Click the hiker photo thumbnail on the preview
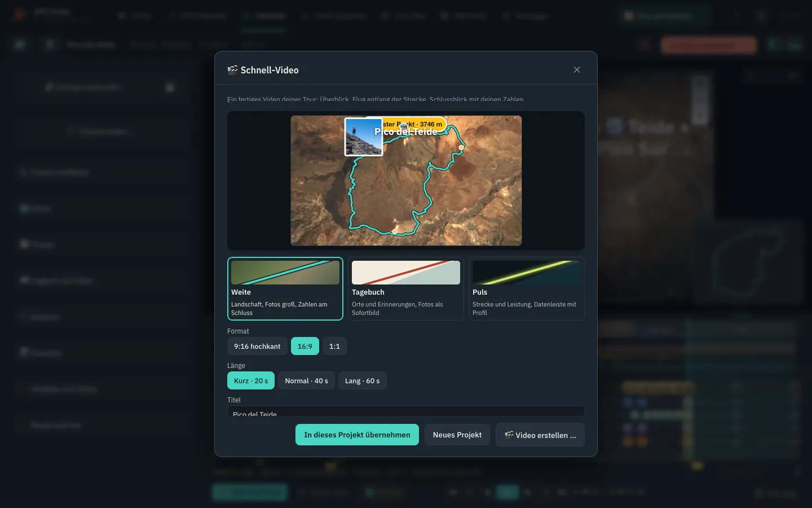Screen dimensions: 812x508 [x=364, y=137]
